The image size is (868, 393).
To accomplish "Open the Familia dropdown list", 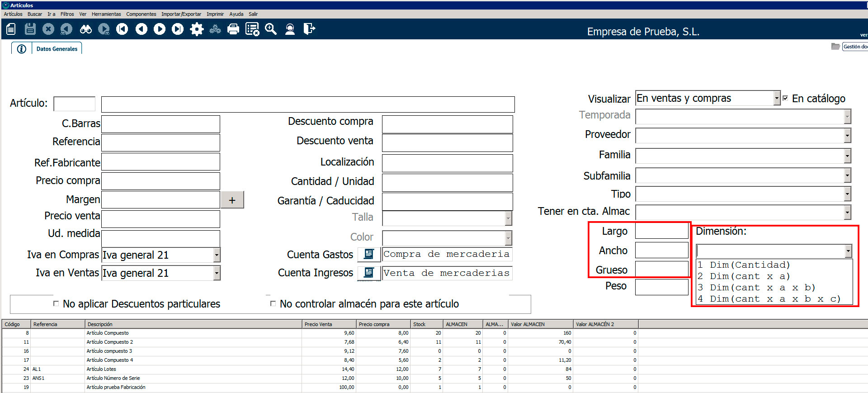I will click(x=847, y=156).
